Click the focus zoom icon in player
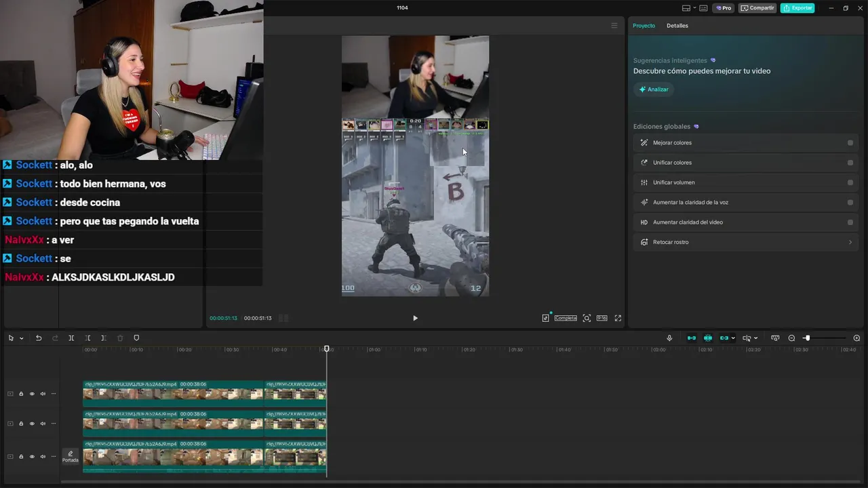 click(x=587, y=318)
